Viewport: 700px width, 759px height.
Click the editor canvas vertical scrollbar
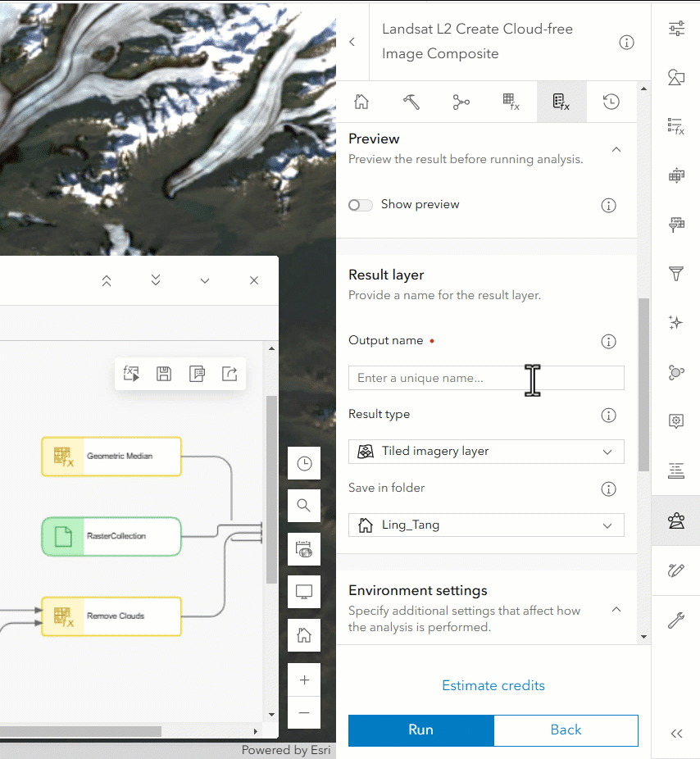(271, 490)
